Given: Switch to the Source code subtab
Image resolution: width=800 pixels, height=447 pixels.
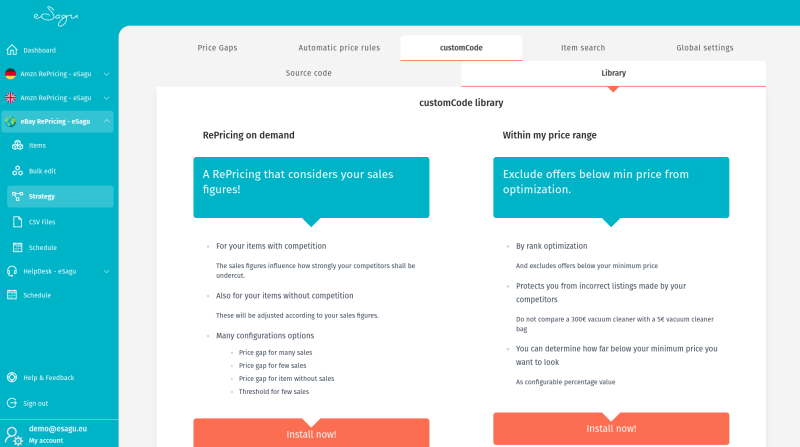Looking at the screenshot, I should tap(309, 73).
